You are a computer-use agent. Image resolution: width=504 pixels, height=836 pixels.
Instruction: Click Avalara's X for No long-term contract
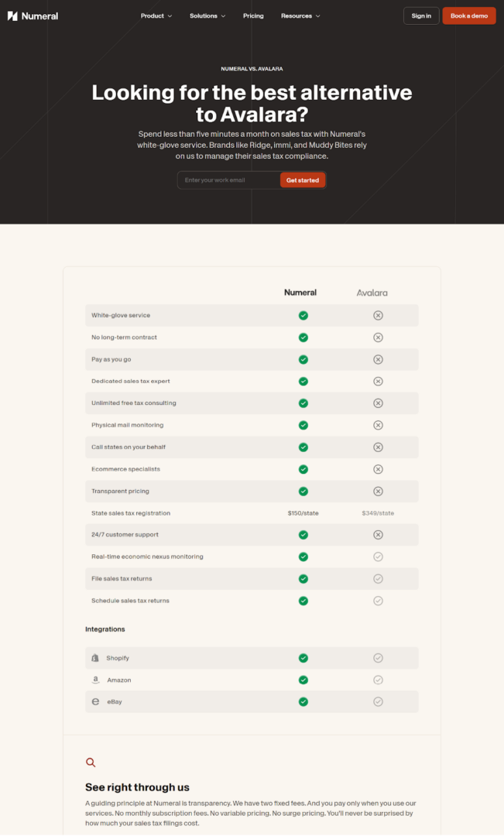point(378,337)
